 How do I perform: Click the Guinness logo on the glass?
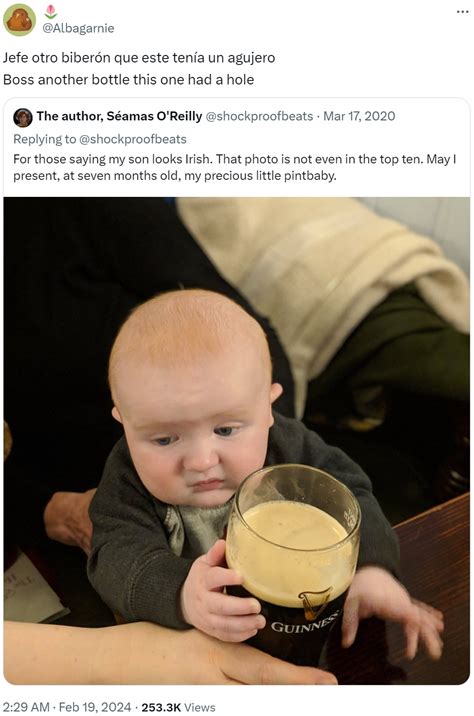[305, 623]
